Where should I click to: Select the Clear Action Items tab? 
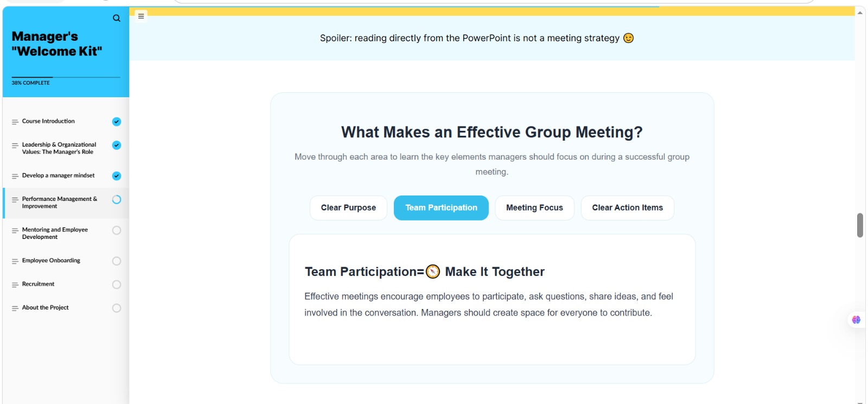[x=628, y=208]
